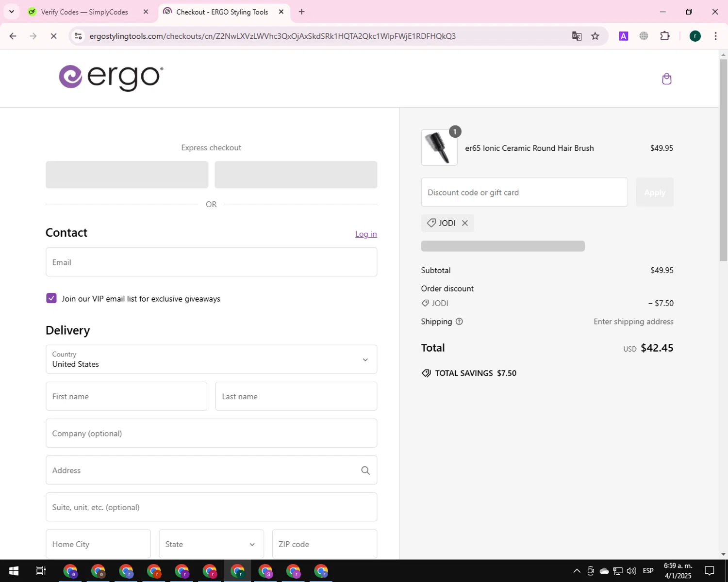Click the globe extension icon in toolbar
This screenshot has height=582, width=728.
click(644, 36)
